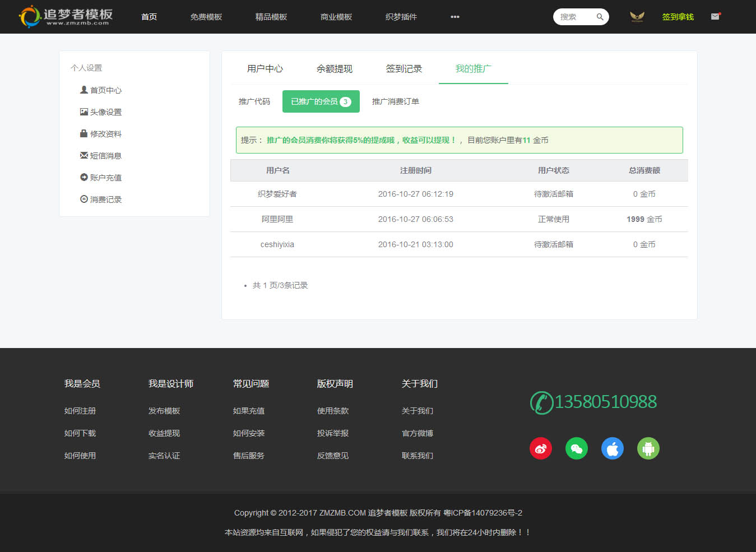Switch to the 余额提现 tab

[334, 68]
